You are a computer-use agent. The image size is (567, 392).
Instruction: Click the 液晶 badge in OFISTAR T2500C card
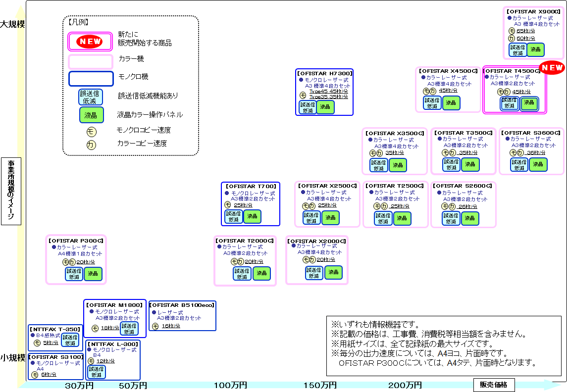(x=402, y=218)
